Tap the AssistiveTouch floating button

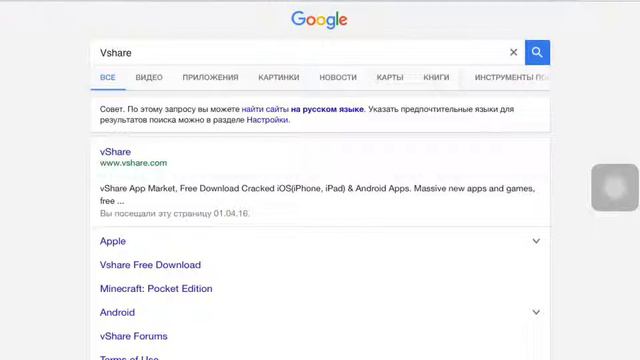coord(615,187)
